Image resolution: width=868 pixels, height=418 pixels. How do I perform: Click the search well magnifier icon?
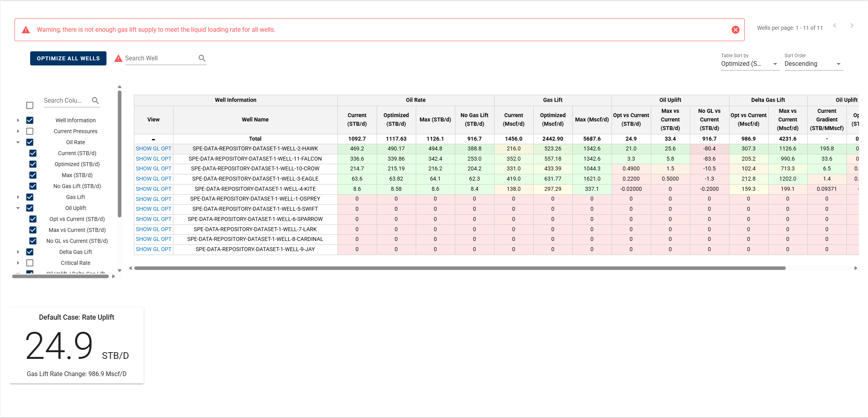[x=202, y=58]
